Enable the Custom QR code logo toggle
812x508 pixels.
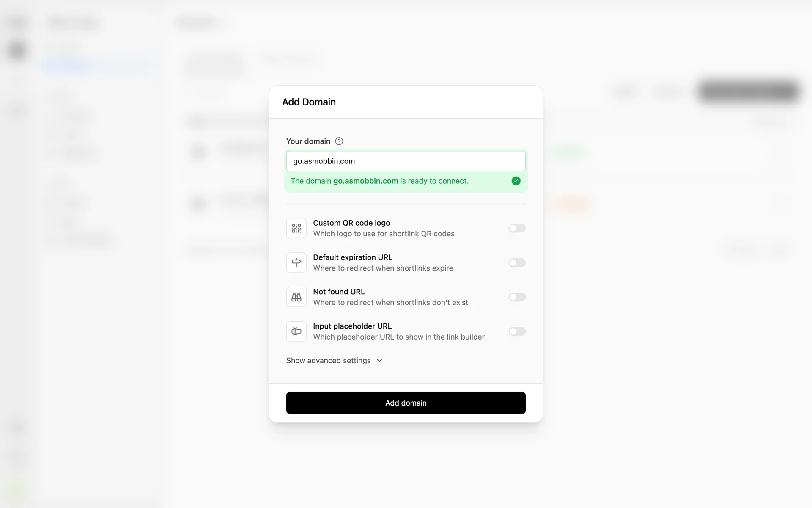point(517,229)
